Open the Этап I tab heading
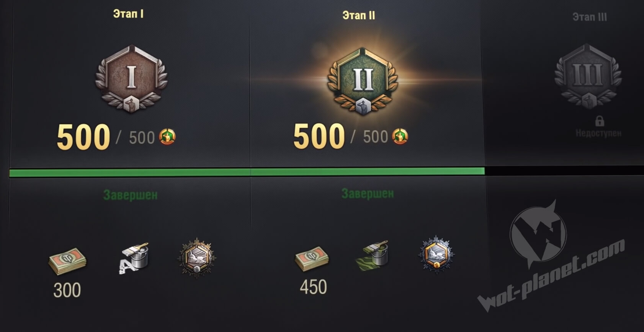644x332 pixels. (128, 14)
